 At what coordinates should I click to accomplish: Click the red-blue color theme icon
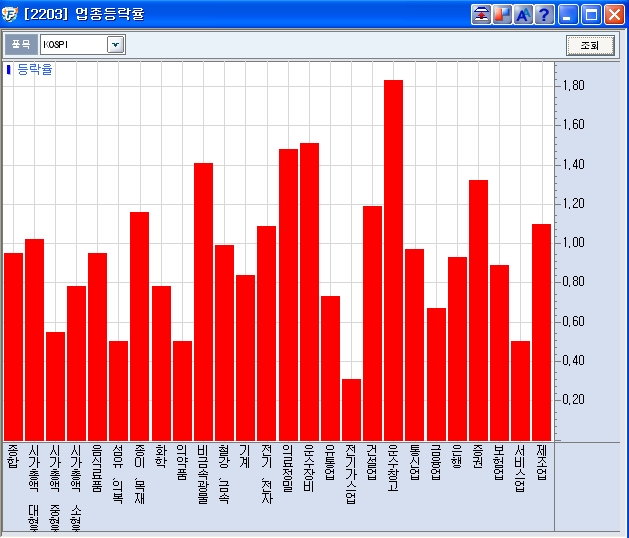502,15
